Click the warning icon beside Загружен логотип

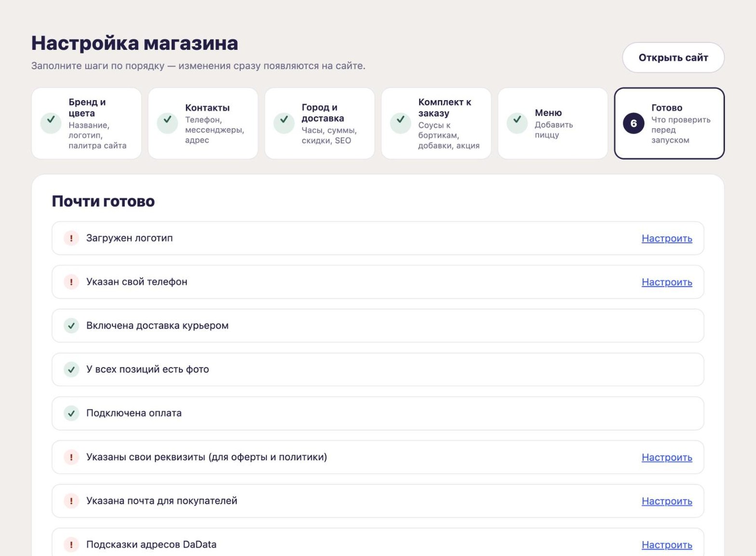coord(71,238)
